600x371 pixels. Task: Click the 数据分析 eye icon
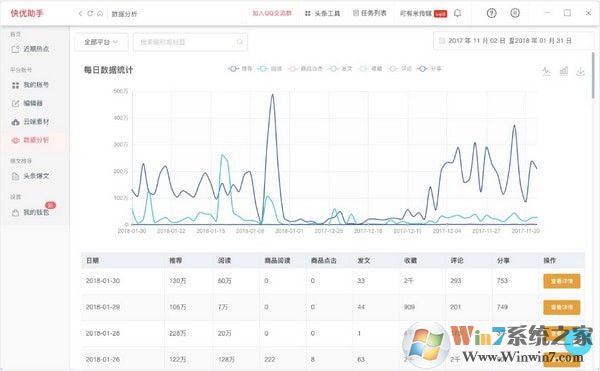click(x=15, y=140)
